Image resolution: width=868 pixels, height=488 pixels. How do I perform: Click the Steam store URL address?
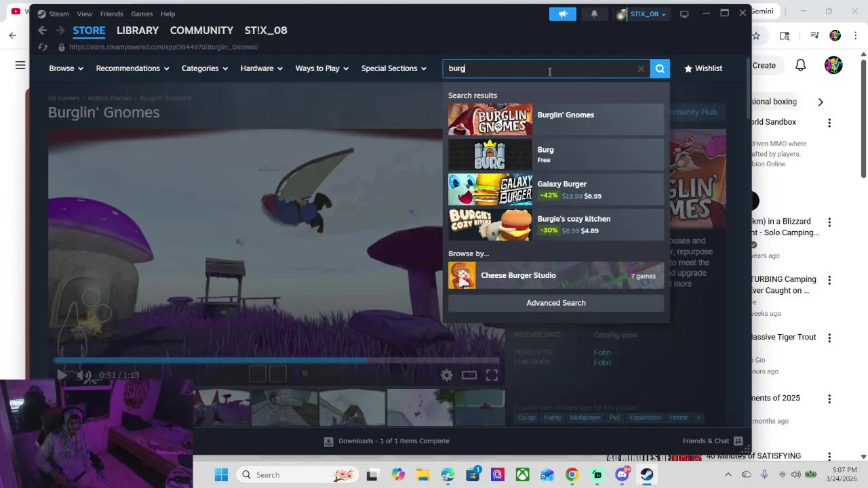tap(163, 47)
